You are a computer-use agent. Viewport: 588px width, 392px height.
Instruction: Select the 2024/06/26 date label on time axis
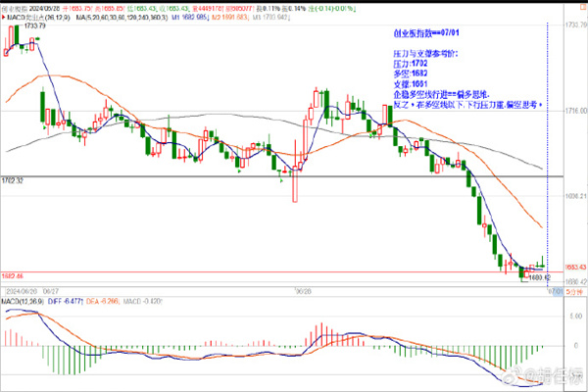pyautogui.click(x=22, y=291)
